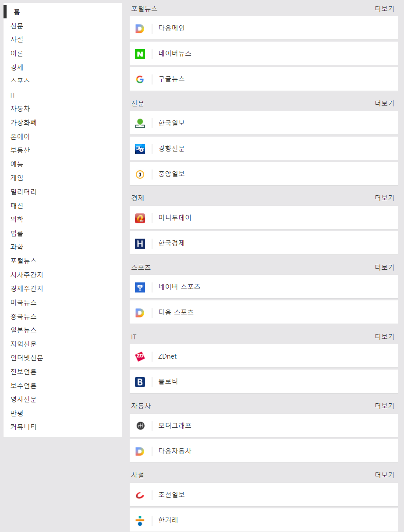Go to 스포츠 in the sidebar
404x532 pixels.
point(20,81)
